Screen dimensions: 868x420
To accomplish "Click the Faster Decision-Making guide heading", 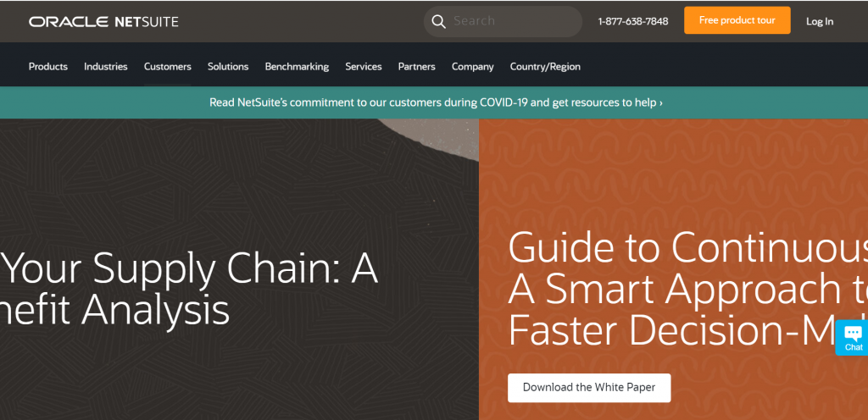I will click(x=687, y=289).
